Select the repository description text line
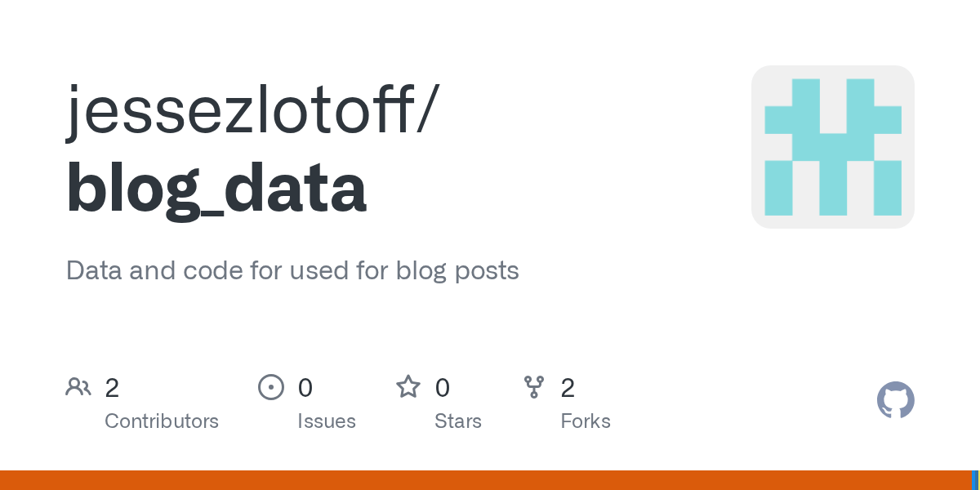The image size is (980, 490). pos(292,270)
